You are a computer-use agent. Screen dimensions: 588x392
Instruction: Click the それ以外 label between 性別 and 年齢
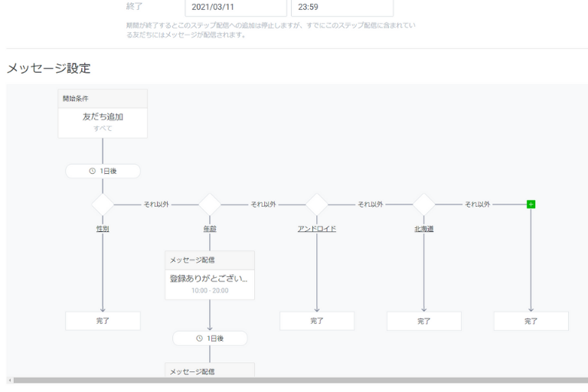pos(156,204)
